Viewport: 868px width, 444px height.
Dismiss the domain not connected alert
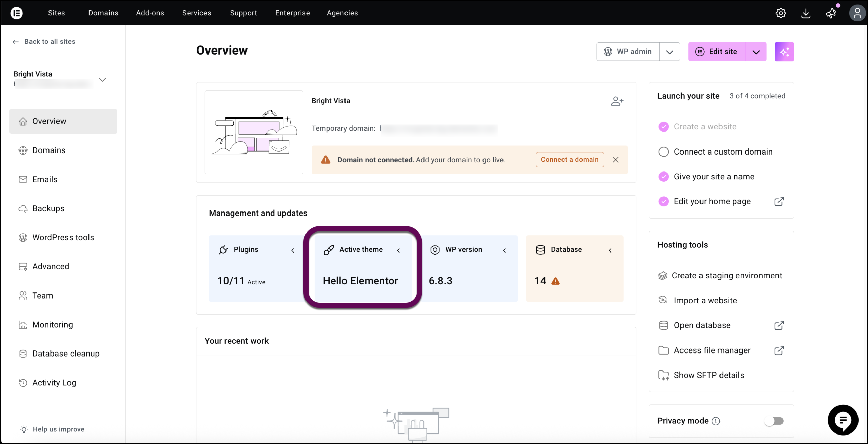point(616,160)
